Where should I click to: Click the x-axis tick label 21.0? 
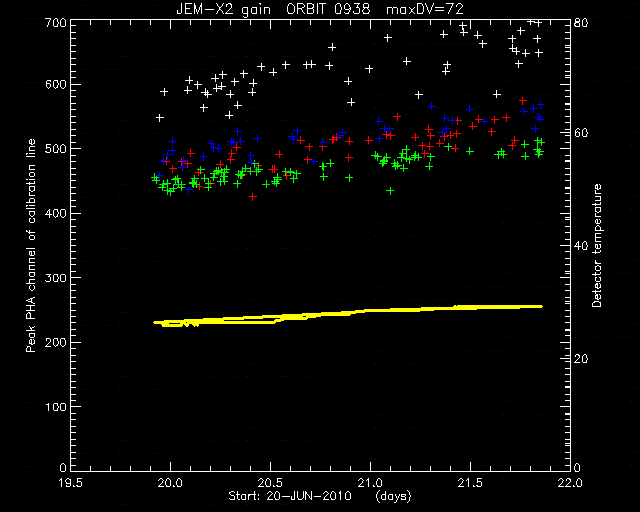(370, 483)
